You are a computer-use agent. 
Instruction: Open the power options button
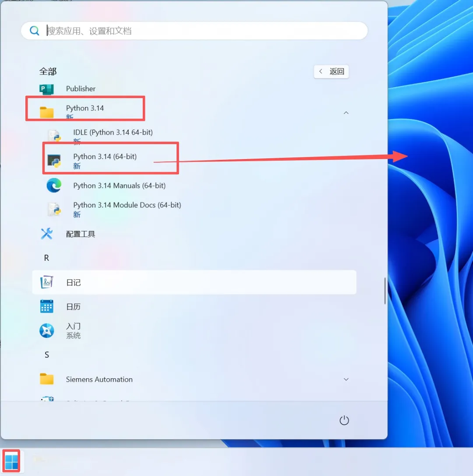[344, 420]
